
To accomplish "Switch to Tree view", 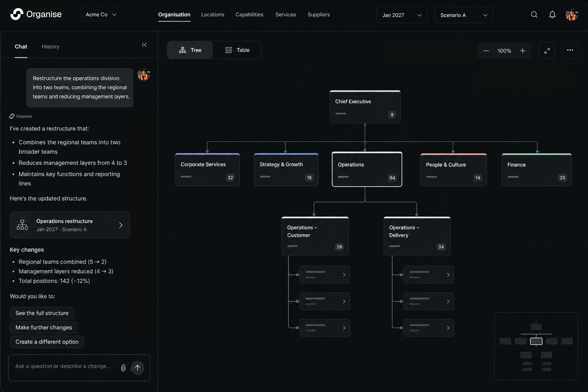I will coord(190,50).
